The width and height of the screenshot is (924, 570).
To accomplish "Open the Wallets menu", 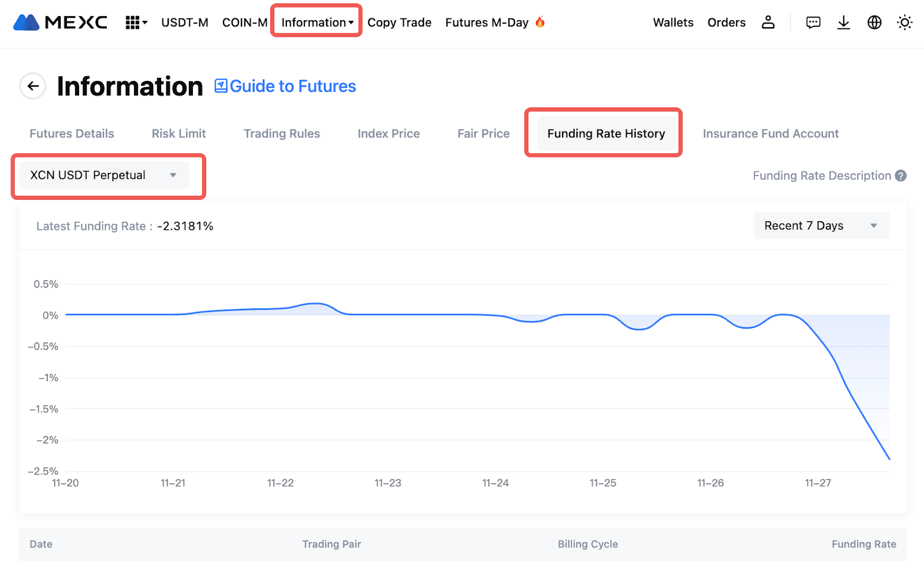I will pos(673,23).
